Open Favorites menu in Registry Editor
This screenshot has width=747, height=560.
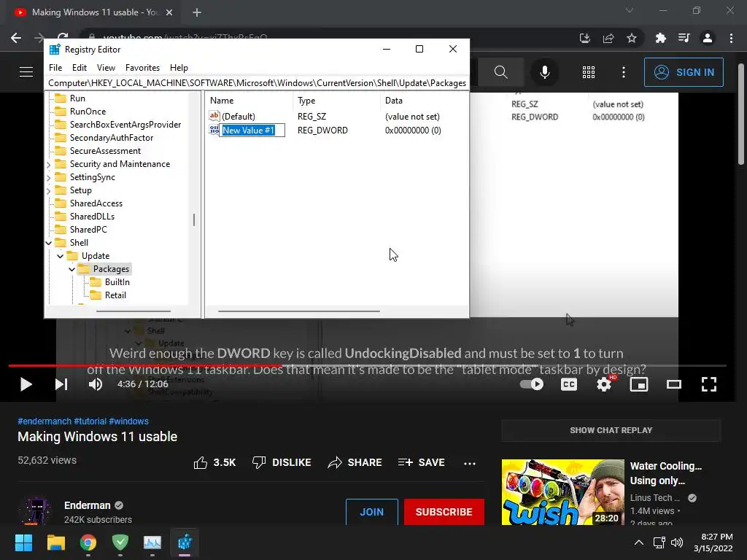click(x=142, y=68)
